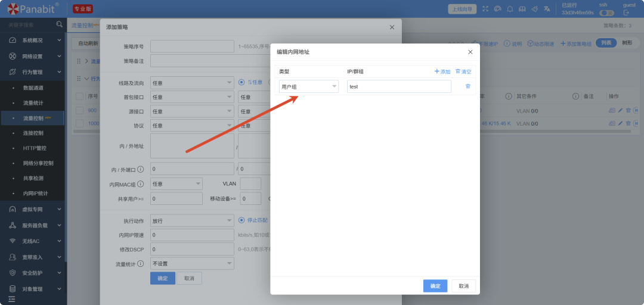Click the IP/群组 field containing test
Image resolution: width=644 pixels, height=305 pixels.
tap(399, 86)
